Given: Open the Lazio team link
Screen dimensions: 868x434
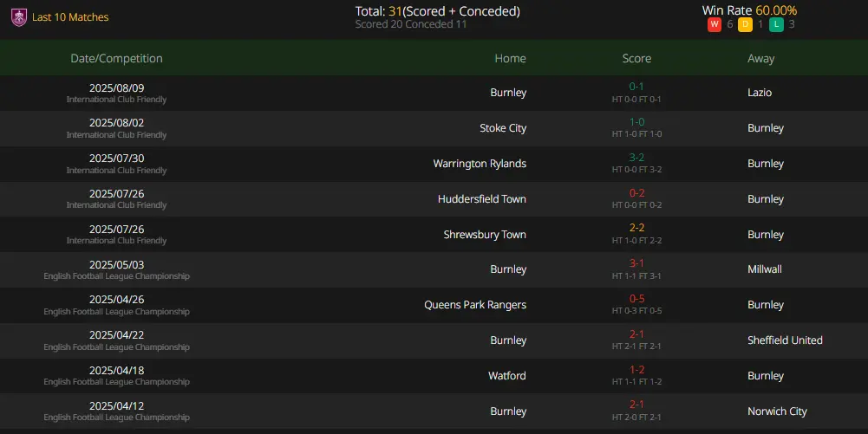Looking at the screenshot, I should click(760, 93).
